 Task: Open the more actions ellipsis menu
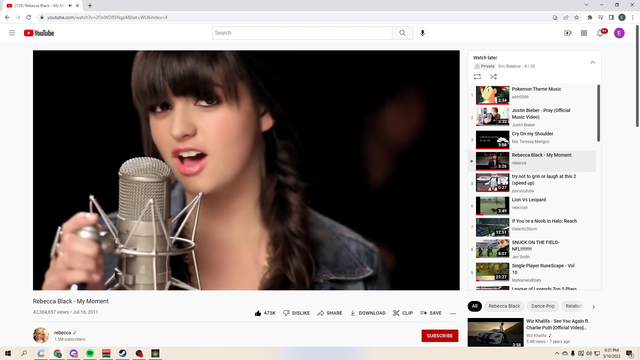point(453,313)
